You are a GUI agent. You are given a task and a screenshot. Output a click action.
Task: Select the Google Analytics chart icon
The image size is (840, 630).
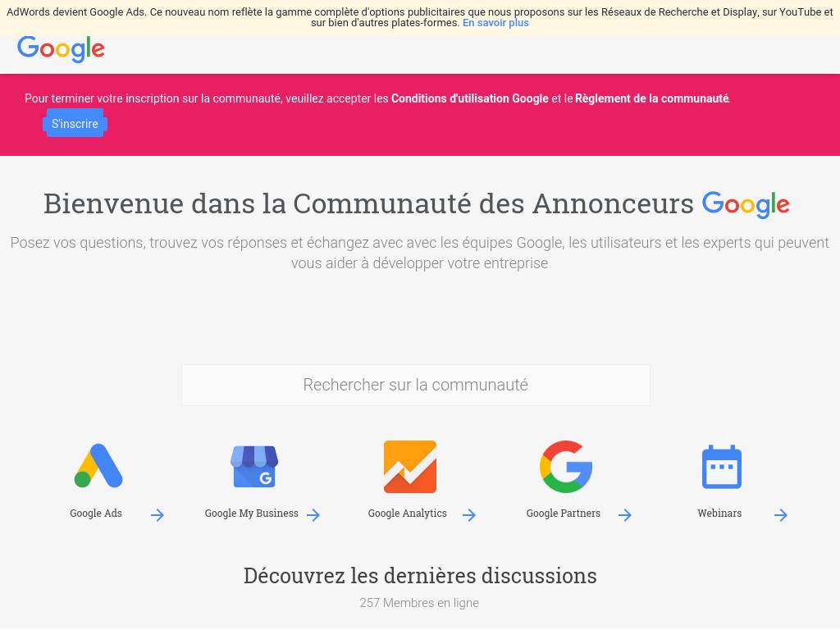pos(410,466)
